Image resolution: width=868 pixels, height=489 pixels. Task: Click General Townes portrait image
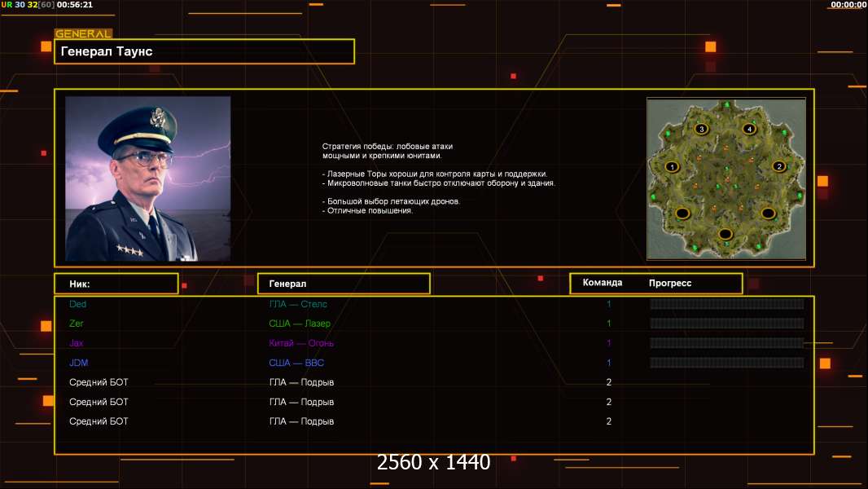pos(147,178)
